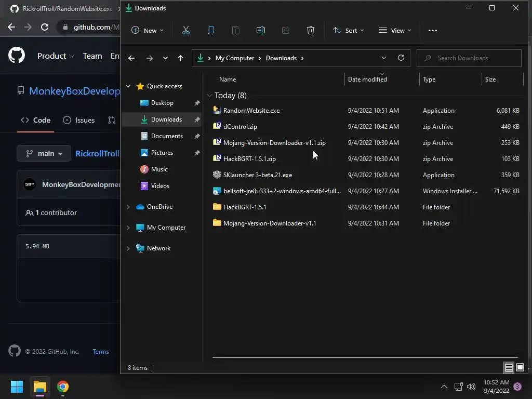Click the Paste icon in Explorer toolbar
The width and height of the screenshot is (532, 399).
235,31
